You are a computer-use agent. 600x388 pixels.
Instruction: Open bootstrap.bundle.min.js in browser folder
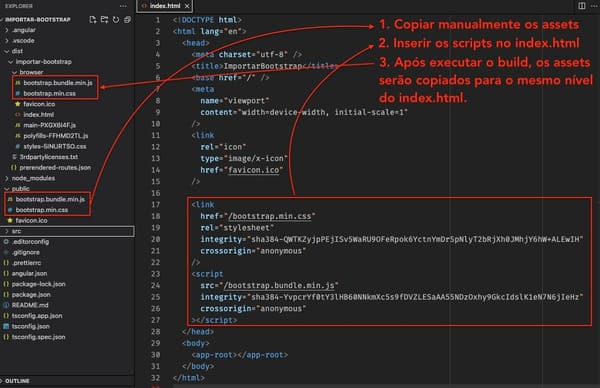(x=57, y=83)
